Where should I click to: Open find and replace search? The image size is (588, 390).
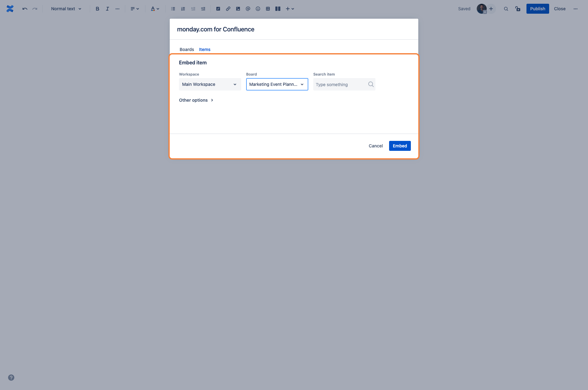click(x=506, y=9)
